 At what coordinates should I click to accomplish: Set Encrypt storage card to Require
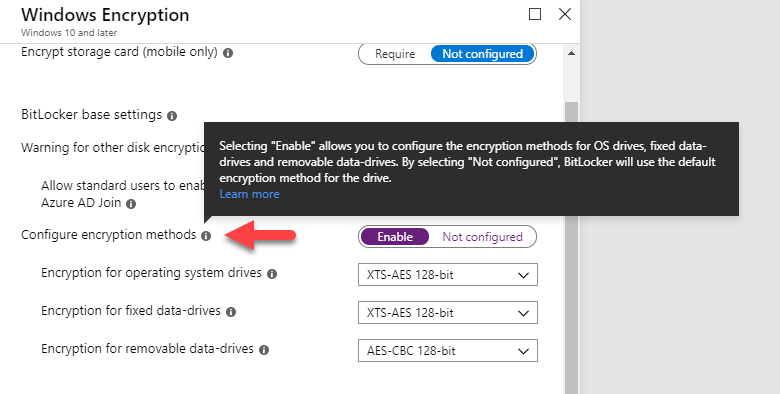(x=395, y=54)
